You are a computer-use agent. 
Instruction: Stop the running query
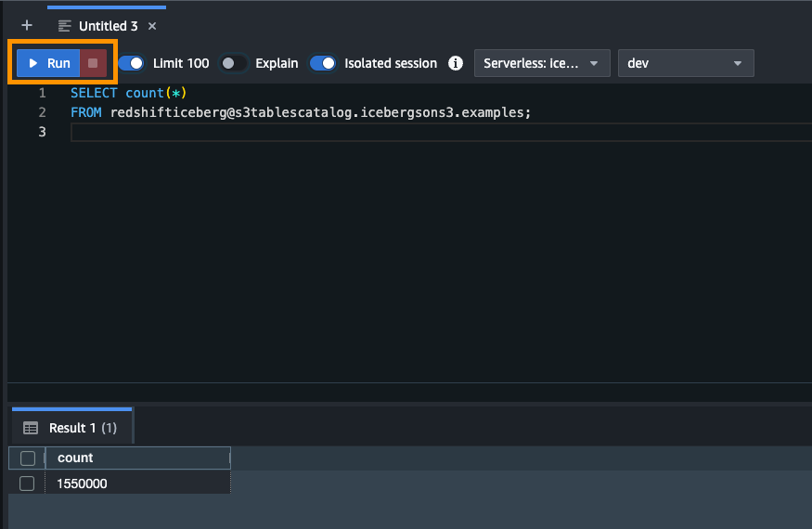(93, 63)
